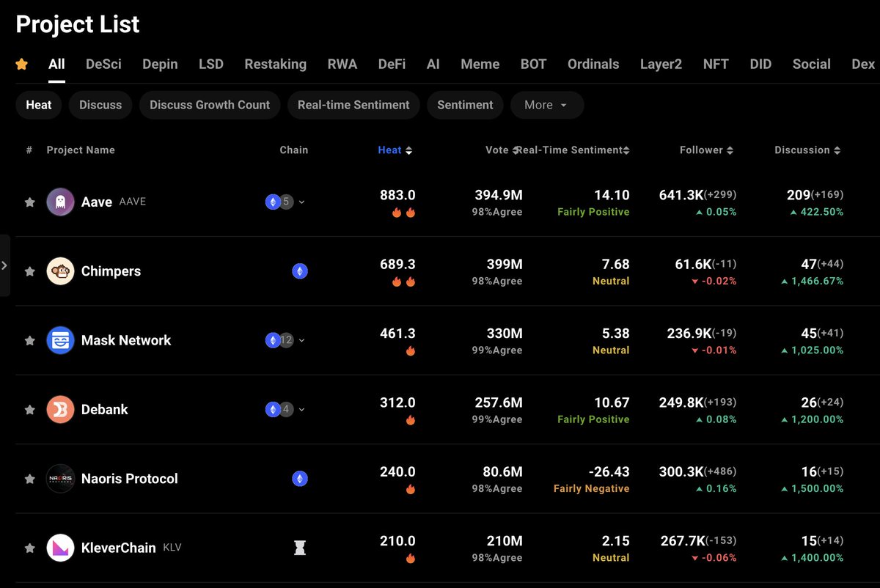
Task: Click Ethereum chain icon in Mask Network row
Action: [x=273, y=340]
